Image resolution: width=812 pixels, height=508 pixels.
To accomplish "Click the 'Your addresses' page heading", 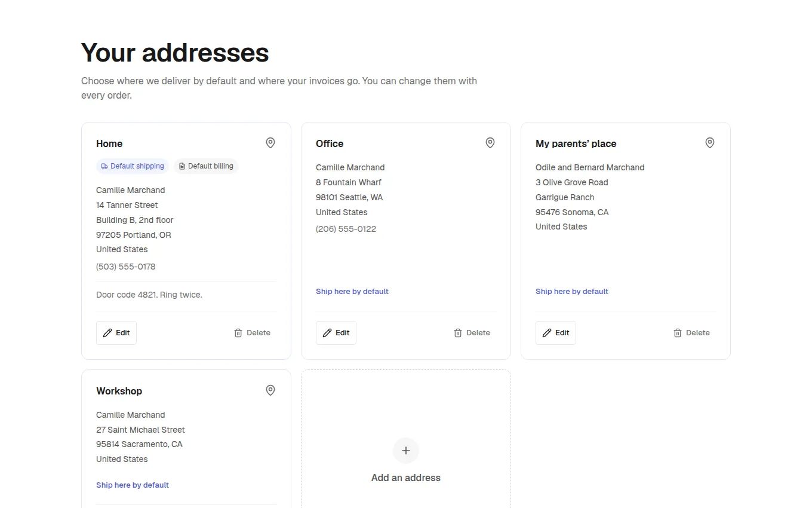I will point(175,53).
